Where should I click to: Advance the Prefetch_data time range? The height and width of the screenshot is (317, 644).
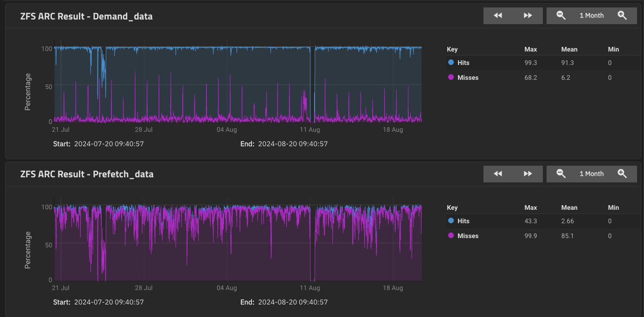tap(528, 174)
